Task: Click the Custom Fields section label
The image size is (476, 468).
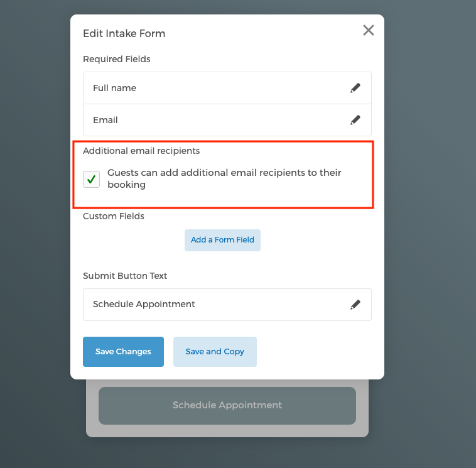Action: tap(114, 216)
